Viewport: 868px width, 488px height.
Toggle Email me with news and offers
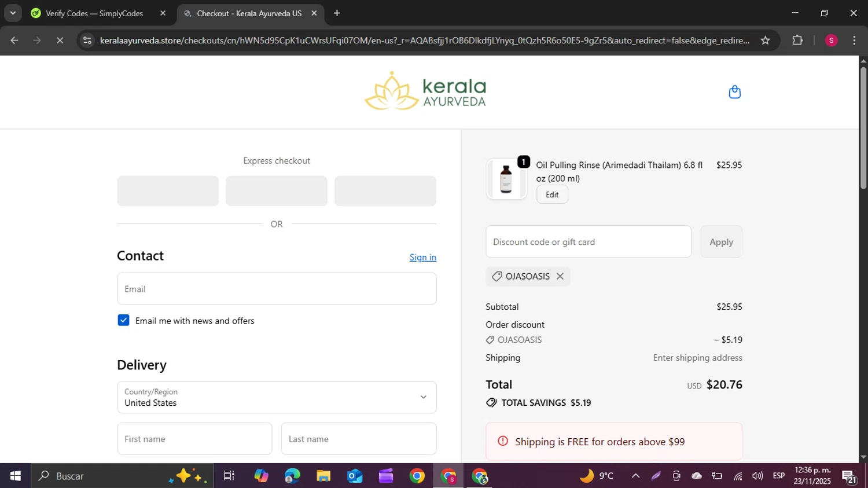[x=123, y=320]
